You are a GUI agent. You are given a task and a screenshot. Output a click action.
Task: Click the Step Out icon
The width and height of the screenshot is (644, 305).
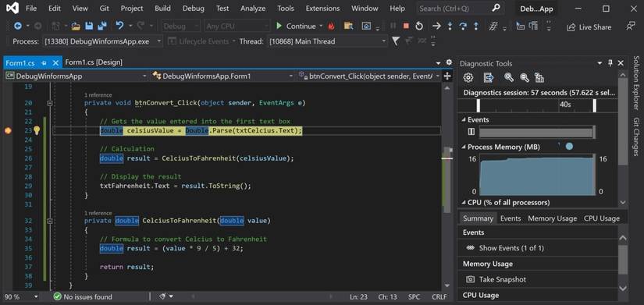point(475,27)
